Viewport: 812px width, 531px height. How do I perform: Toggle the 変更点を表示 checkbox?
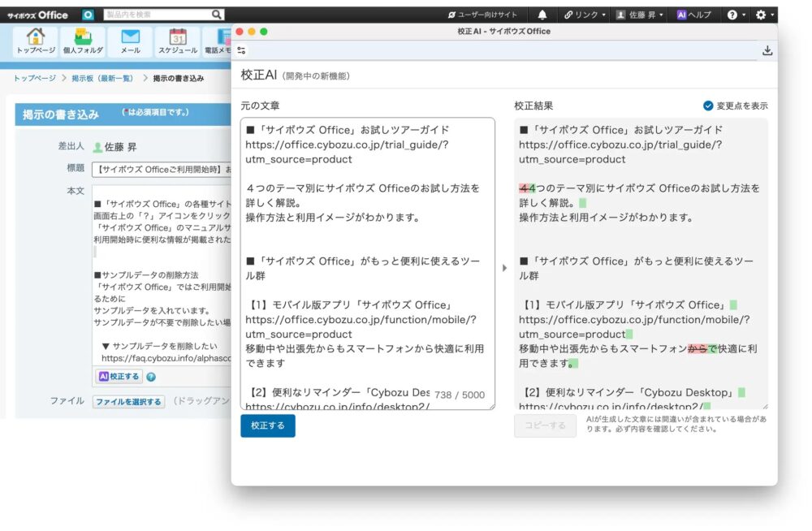pos(708,106)
